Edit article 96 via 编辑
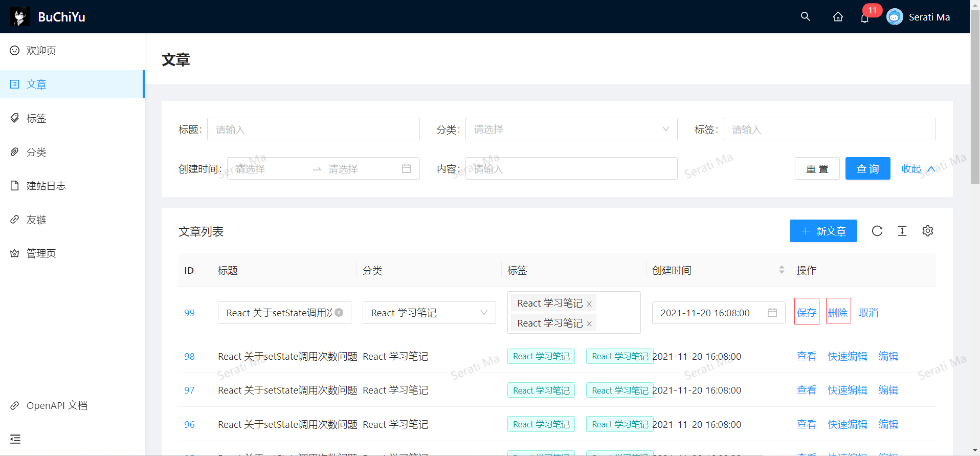 pos(888,424)
